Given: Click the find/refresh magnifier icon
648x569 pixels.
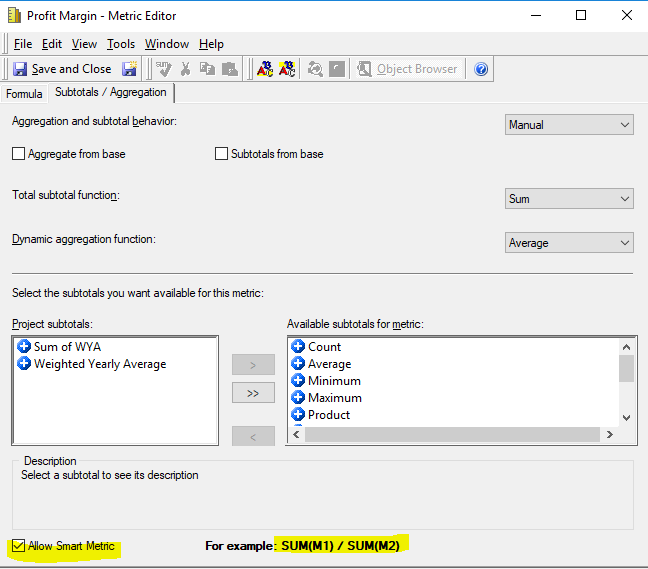Looking at the screenshot, I should pos(315,69).
